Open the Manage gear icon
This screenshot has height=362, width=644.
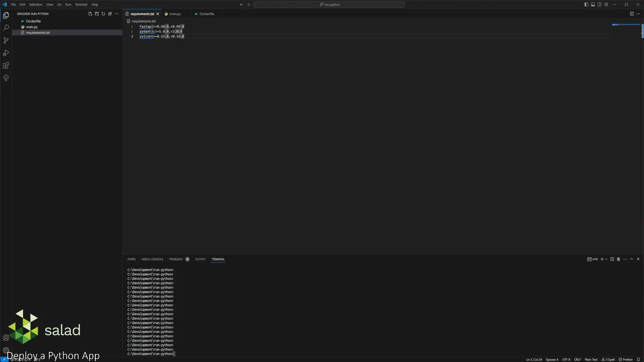coord(6,350)
